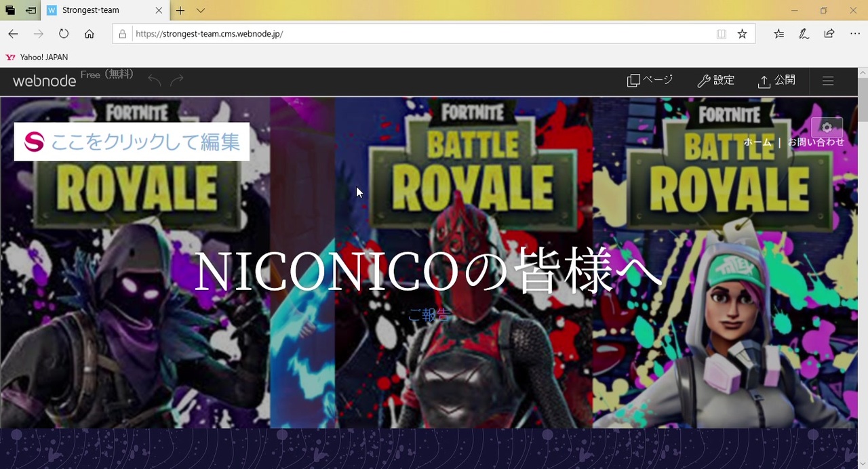
Task: Select the Strongest-team browser tab
Action: click(105, 10)
